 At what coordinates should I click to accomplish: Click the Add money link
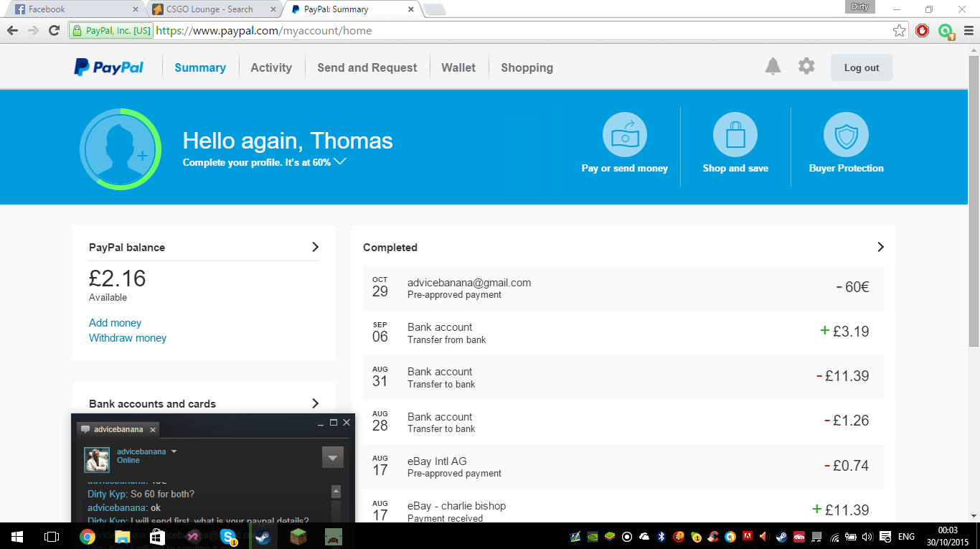115,323
